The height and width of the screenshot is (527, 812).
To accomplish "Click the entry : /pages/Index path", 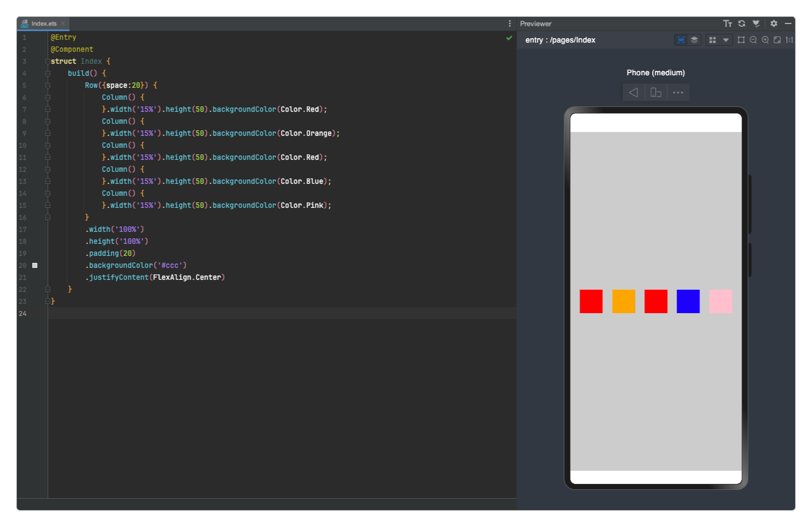I will point(560,40).
